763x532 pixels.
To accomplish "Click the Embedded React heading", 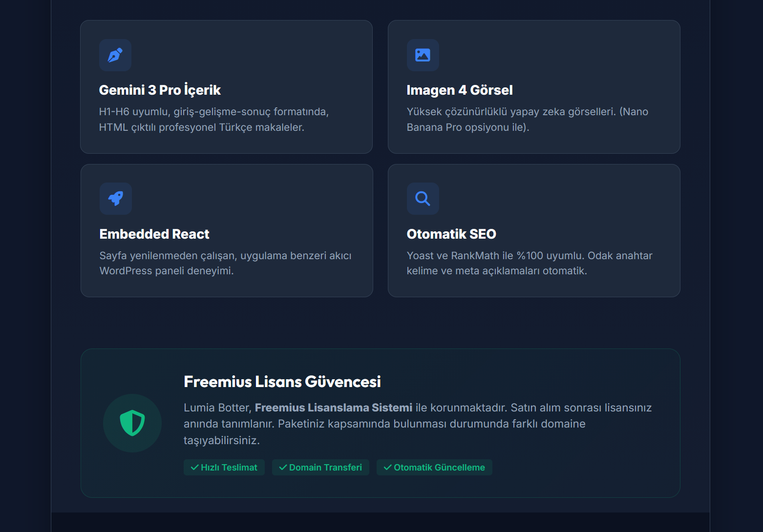I will [x=154, y=234].
